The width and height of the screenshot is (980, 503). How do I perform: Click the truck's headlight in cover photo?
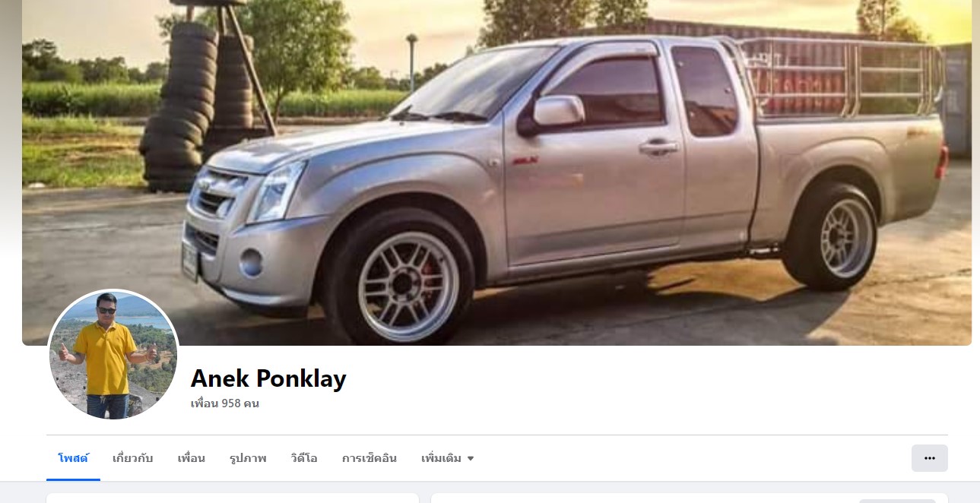pyautogui.click(x=277, y=191)
